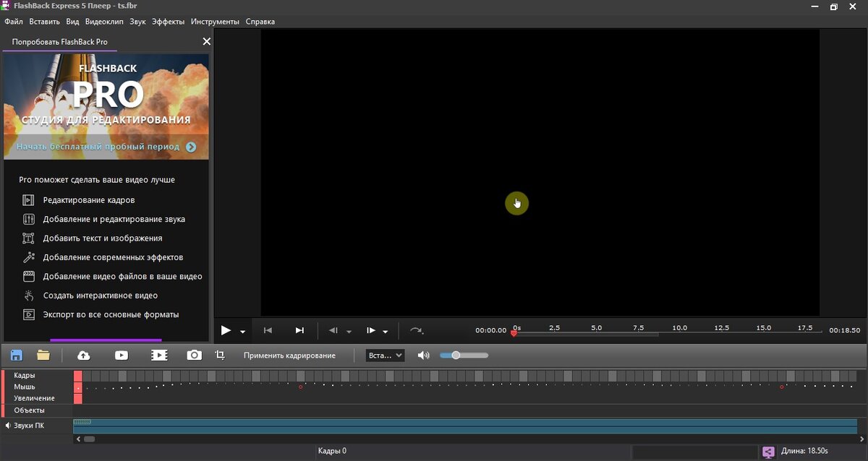The width and height of the screenshot is (868, 461).
Task: Click the Длина: 18.50s status text
Action: 804,452
